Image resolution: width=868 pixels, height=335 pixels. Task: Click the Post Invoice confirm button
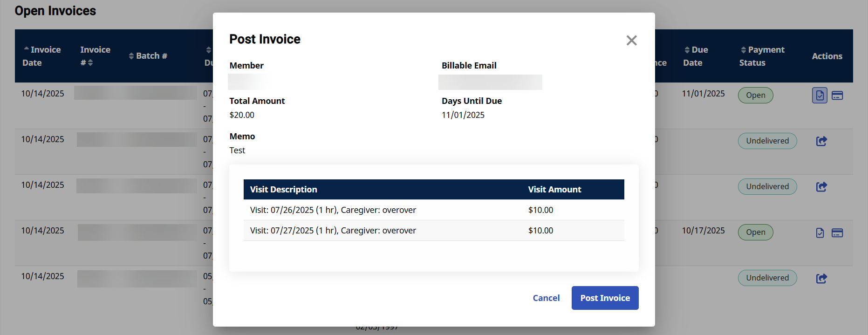604,298
